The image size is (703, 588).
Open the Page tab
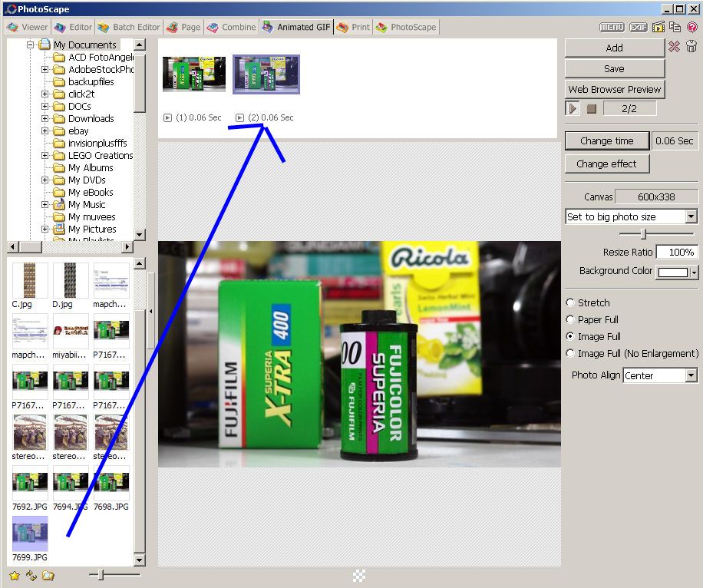[184, 27]
